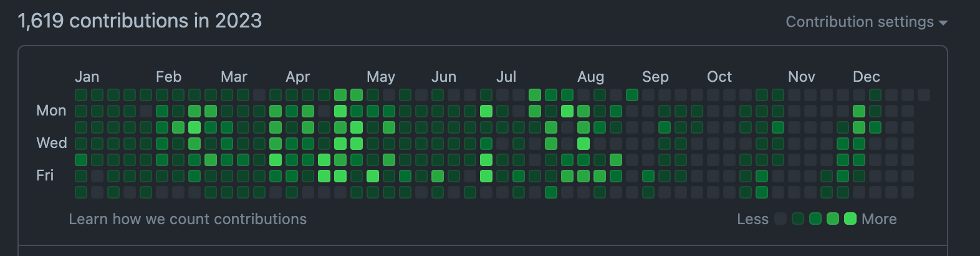Click the first Sunday cell under Jan
Viewport: 980px width, 256px height.
(81, 95)
